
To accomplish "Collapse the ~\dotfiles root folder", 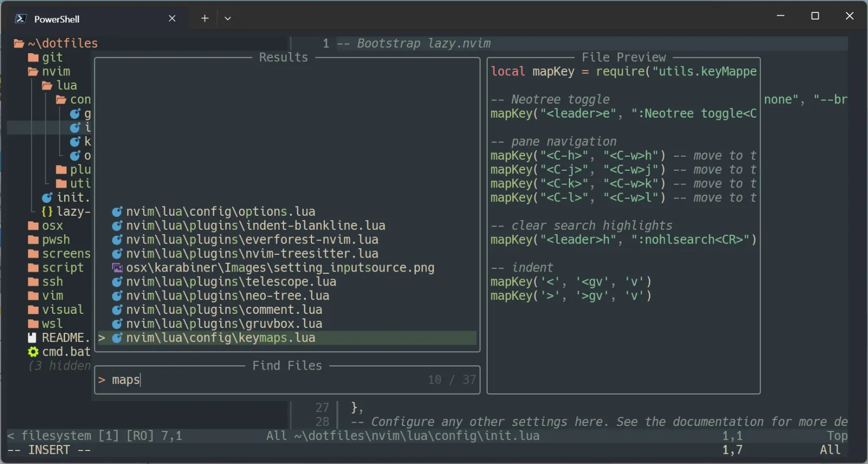I will [x=56, y=43].
